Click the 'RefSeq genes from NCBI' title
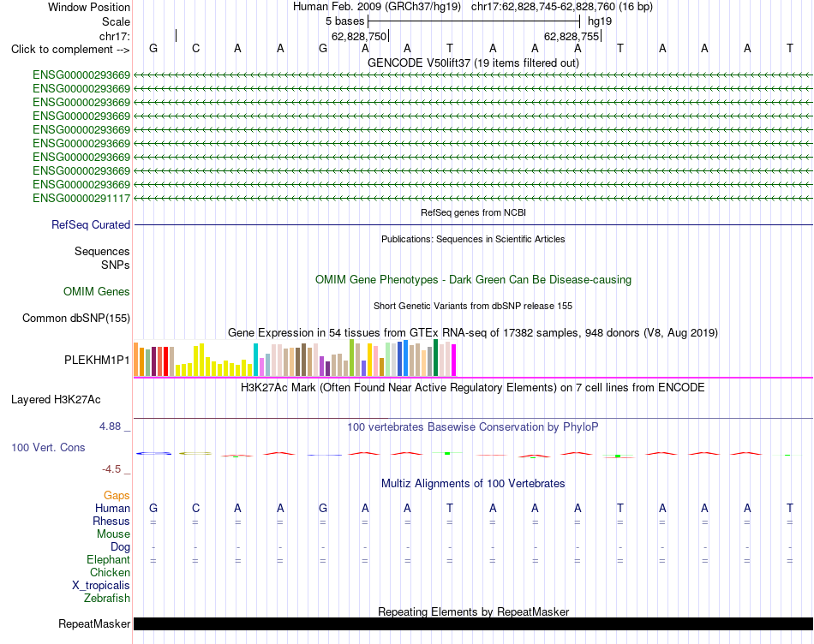Image resolution: width=814 pixels, height=644 pixels. click(x=473, y=212)
